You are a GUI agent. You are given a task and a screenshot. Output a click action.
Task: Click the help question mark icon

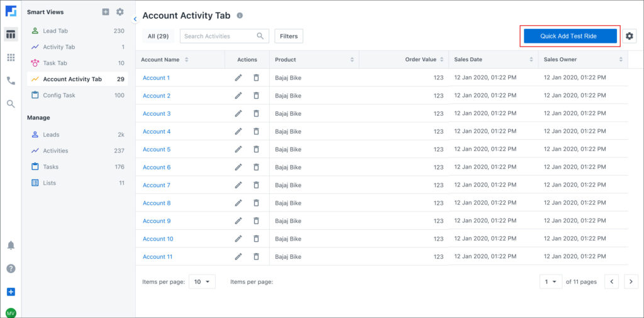tap(11, 268)
